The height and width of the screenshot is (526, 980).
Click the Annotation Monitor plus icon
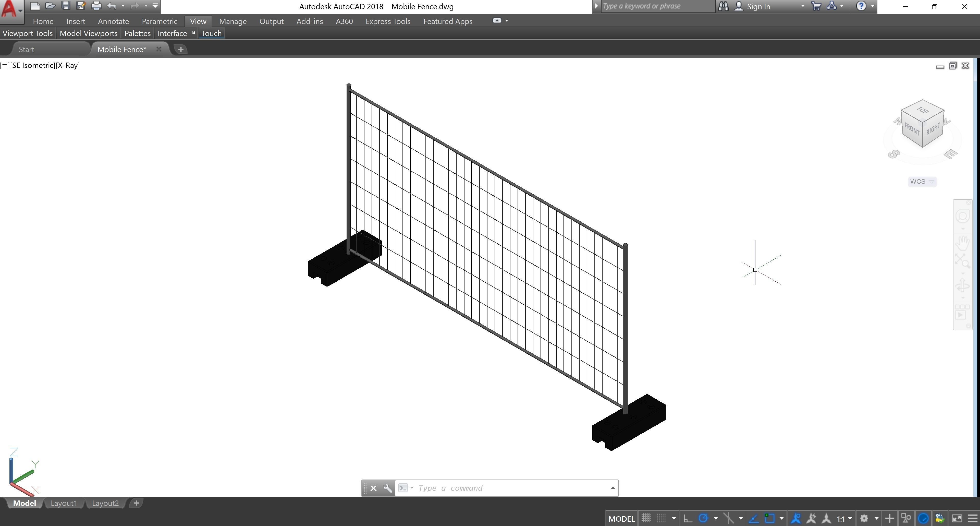(889, 518)
